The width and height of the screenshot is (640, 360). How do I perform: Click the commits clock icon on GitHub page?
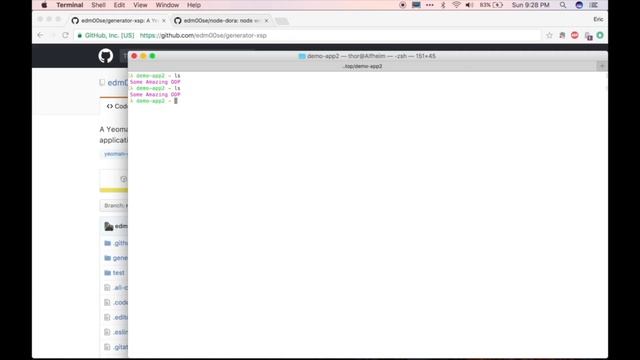point(124,179)
